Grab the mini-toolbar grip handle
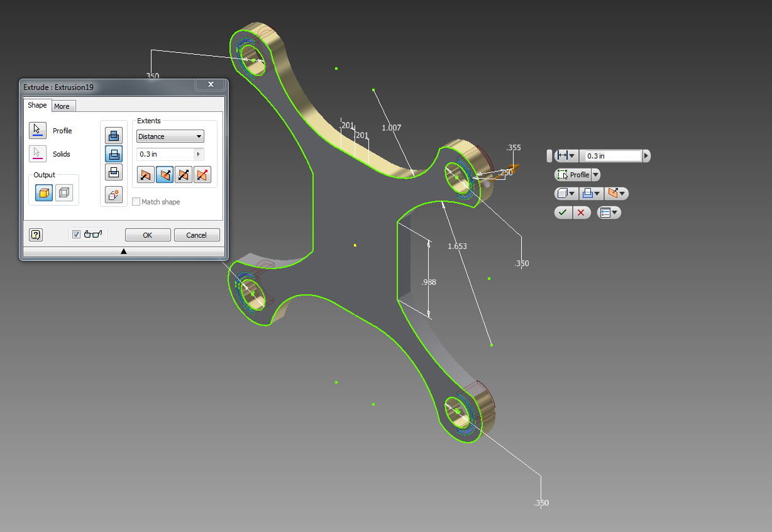The width and height of the screenshot is (772, 532). [549, 155]
